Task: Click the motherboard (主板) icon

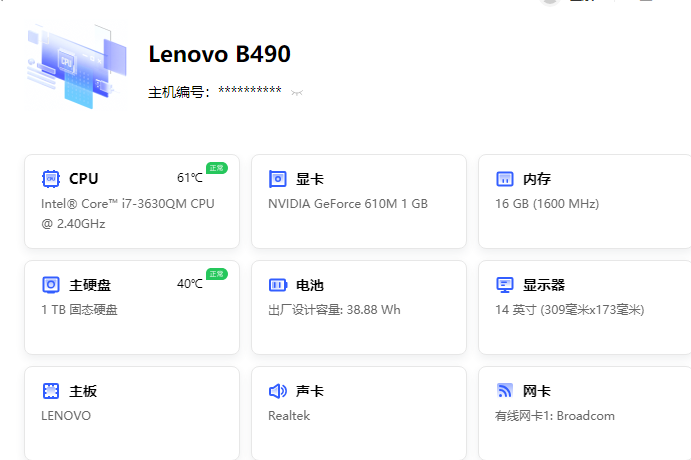Action: tap(51, 391)
